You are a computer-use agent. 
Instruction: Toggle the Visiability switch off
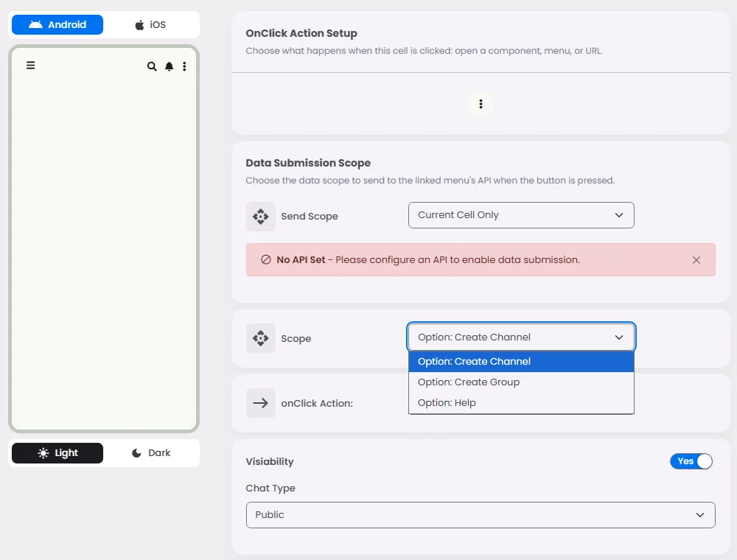tap(691, 461)
